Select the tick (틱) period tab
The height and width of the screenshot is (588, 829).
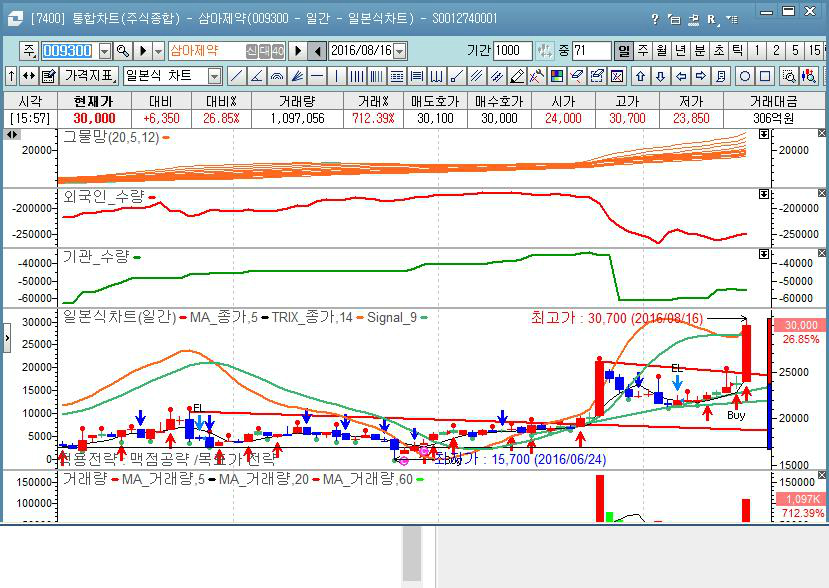[737, 51]
